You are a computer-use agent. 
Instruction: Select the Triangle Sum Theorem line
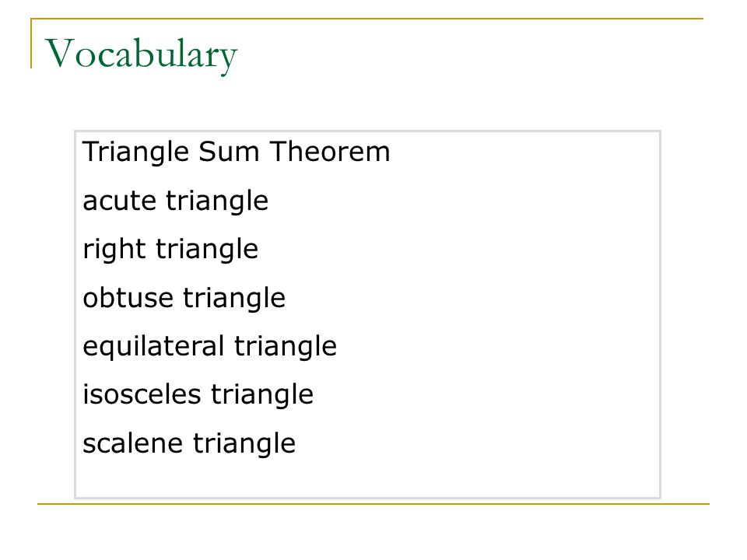pos(237,152)
